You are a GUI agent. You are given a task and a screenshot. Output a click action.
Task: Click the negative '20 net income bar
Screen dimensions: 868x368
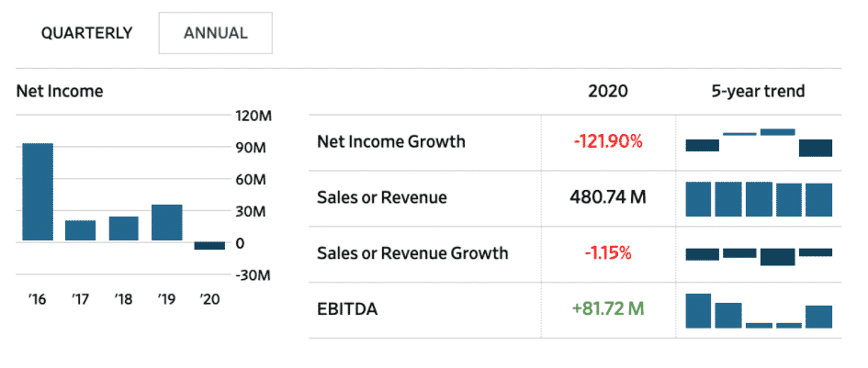click(x=209, y=246)
